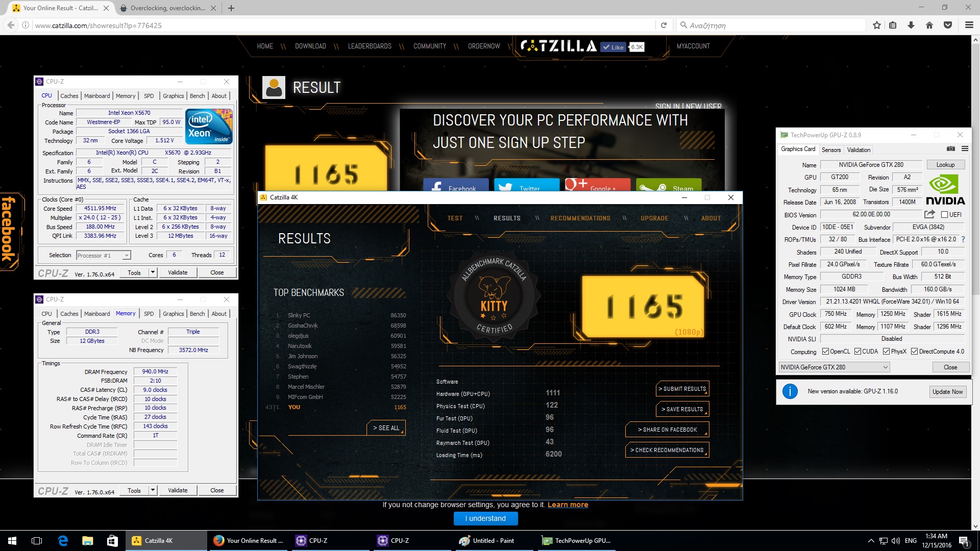Toggle the OpenCL checkbox in GPU-Z
Image resolution: width=980 pixels, height=551 pixels.
point(825,352)
